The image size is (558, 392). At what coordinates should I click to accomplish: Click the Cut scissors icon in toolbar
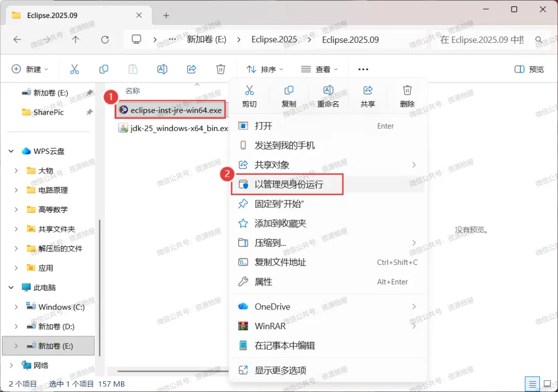(x=74, y=69)
